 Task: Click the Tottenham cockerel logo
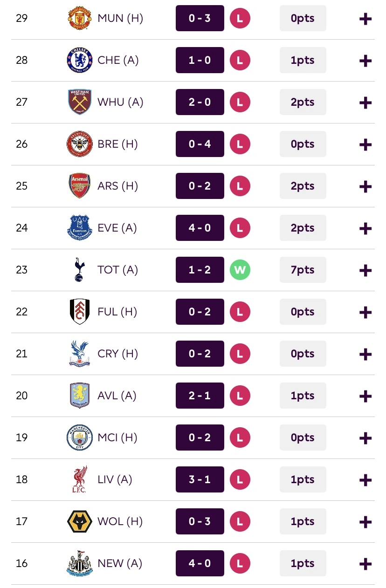80,270
